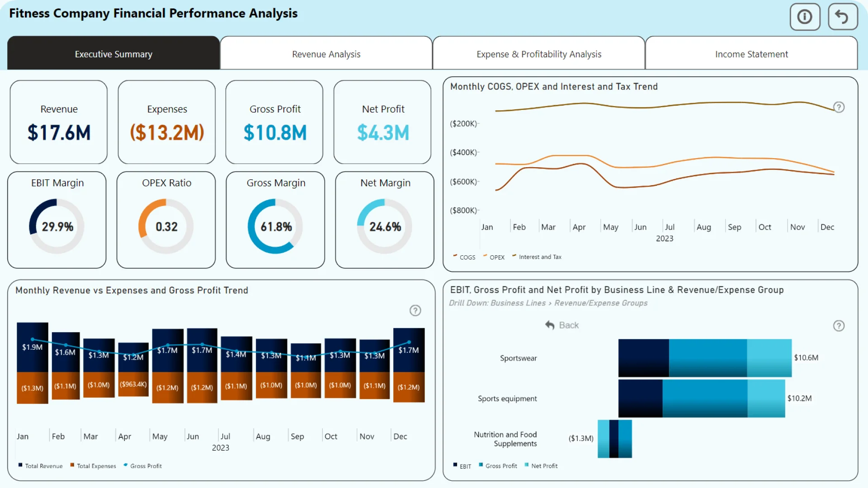Click the $10.6M Sportswear total label
Image resolution: width=868 pixels, height=488 pixels.
806,358
